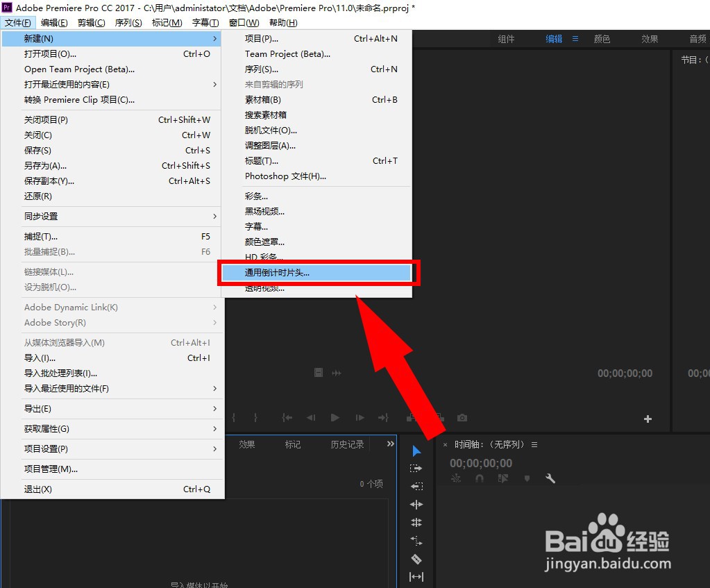Select the Rolling Edit tool
Image resolution: width=710 pixels, height=588 pixels.
416,522
